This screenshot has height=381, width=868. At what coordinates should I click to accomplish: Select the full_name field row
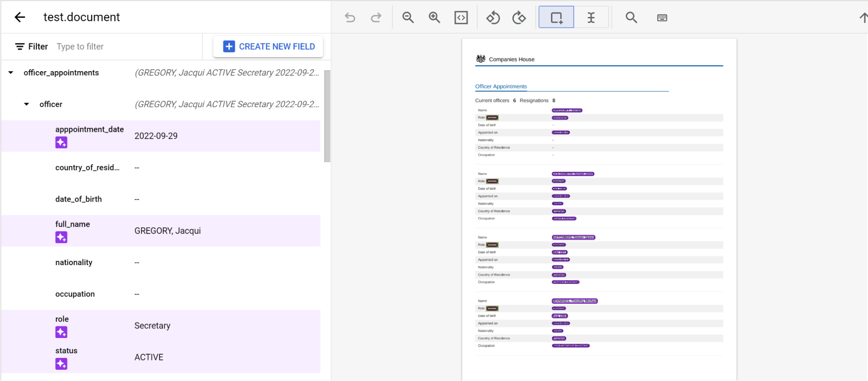[x=161, y=231]
